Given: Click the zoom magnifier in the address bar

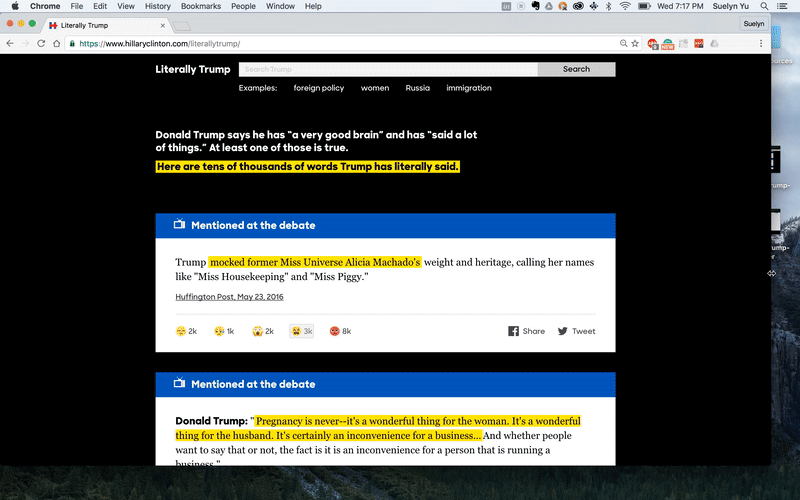Looking at the screenshot, I should [x=623, y=43].
